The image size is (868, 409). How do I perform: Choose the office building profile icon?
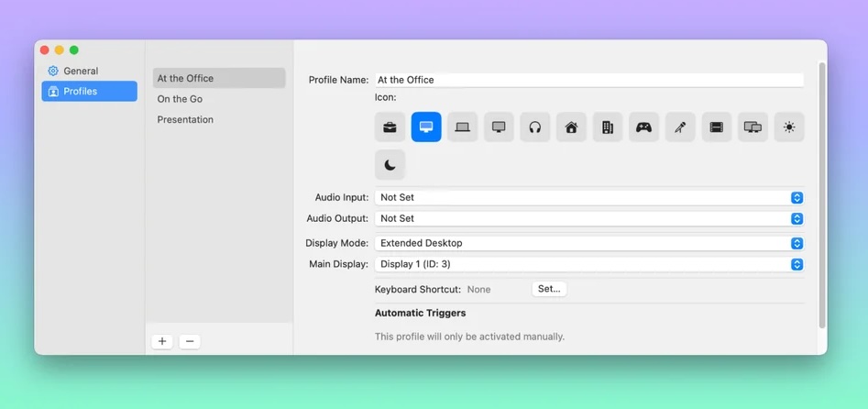click(608, 127)
